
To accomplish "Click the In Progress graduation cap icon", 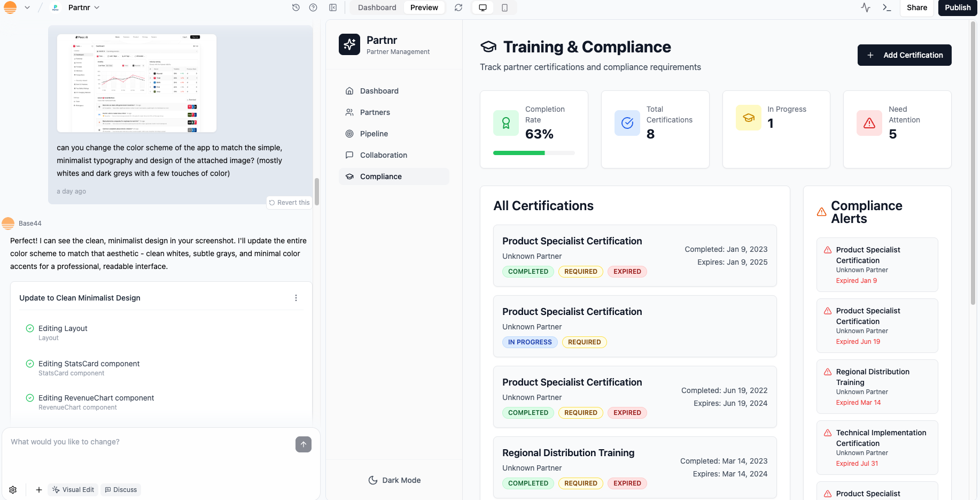I will [x=749, y=118].
